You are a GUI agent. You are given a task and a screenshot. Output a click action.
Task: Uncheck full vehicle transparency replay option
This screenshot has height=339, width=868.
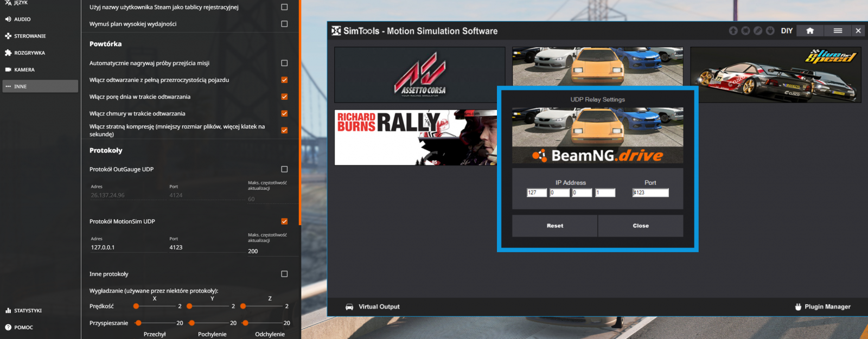coord(284,80)
